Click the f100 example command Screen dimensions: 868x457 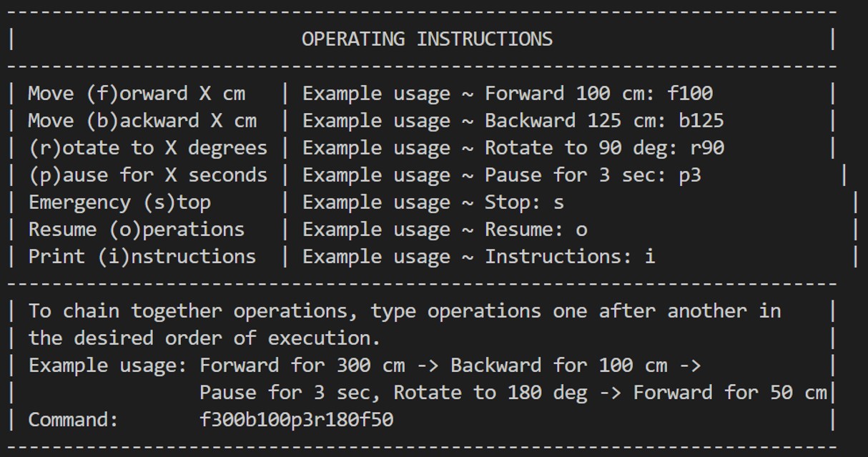pyautogui.click(x=689, y=94)
